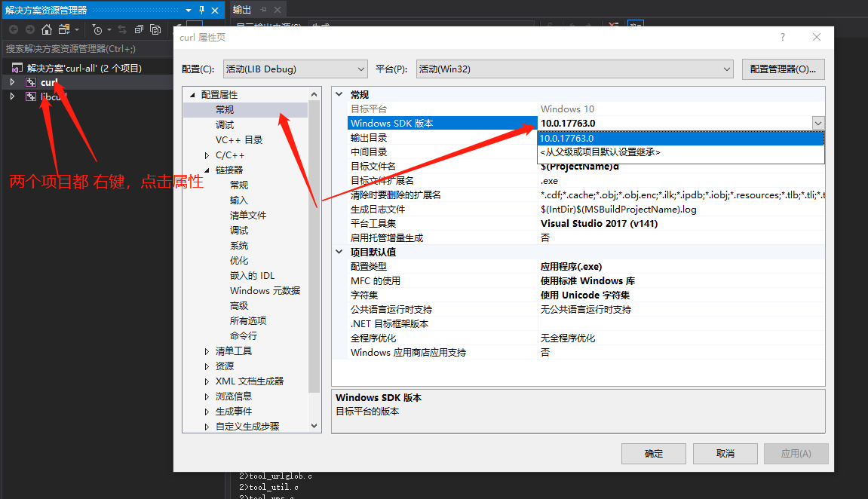
Task: Click the Collapse All icon in Solution Explorer
Action: (139, 29)
